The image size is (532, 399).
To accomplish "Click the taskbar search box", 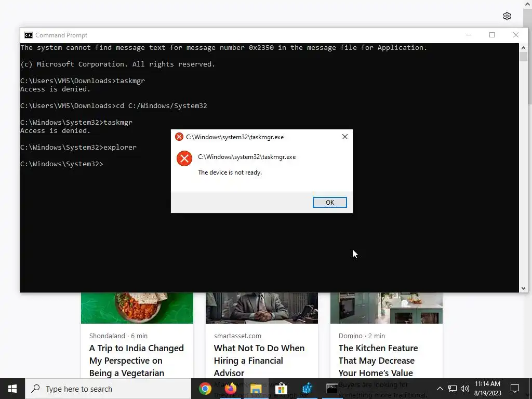I will coord(108,389).
